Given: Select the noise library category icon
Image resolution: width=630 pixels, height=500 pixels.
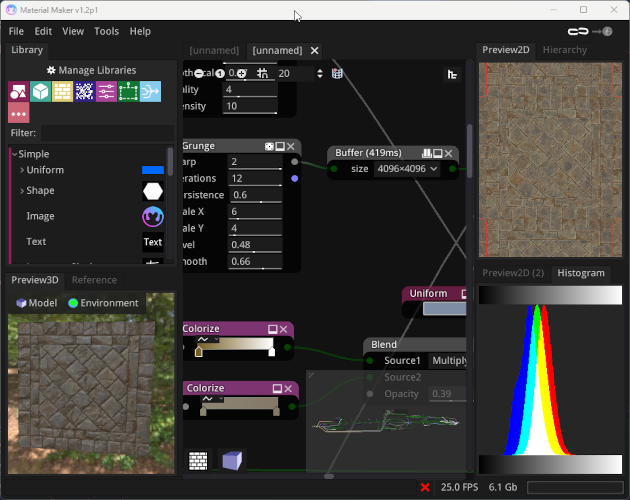Looking at the screenshot, I should (84, 92).
